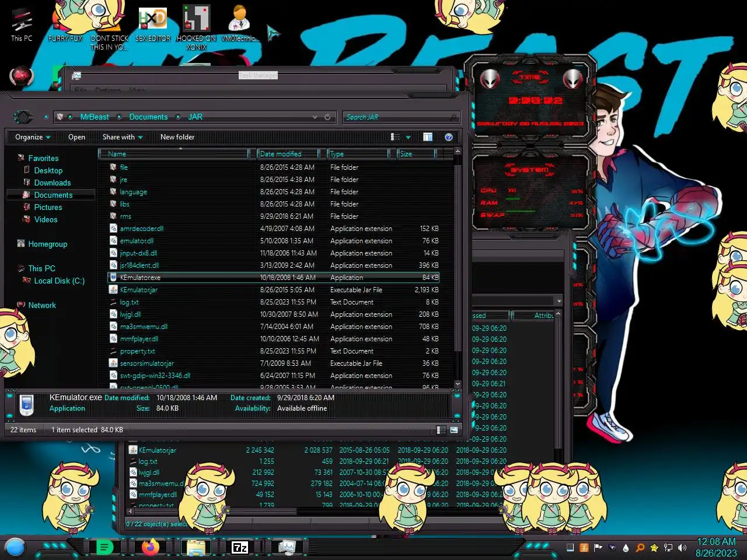
Task: Open the green chat app on the taskbar
Action: (104, 547)
